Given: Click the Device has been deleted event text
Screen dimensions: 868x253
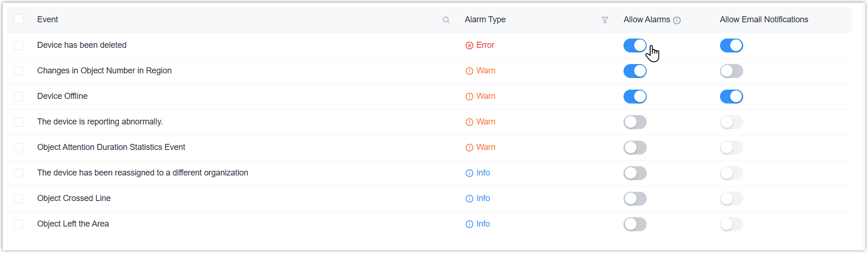Looking at the screenshot, I should click(82, 45).
